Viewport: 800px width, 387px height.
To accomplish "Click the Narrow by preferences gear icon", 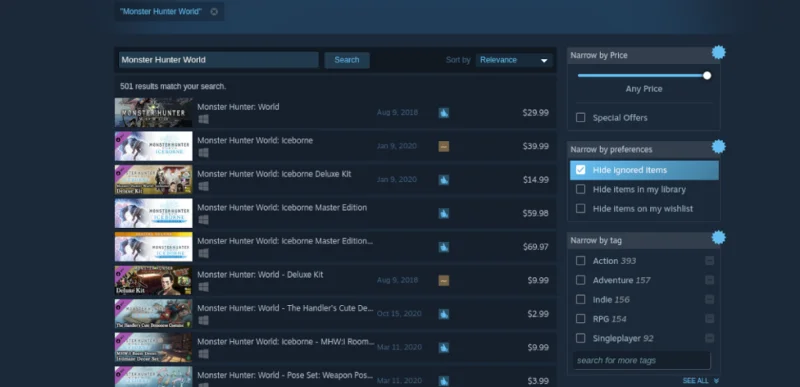I will (718, 147).
